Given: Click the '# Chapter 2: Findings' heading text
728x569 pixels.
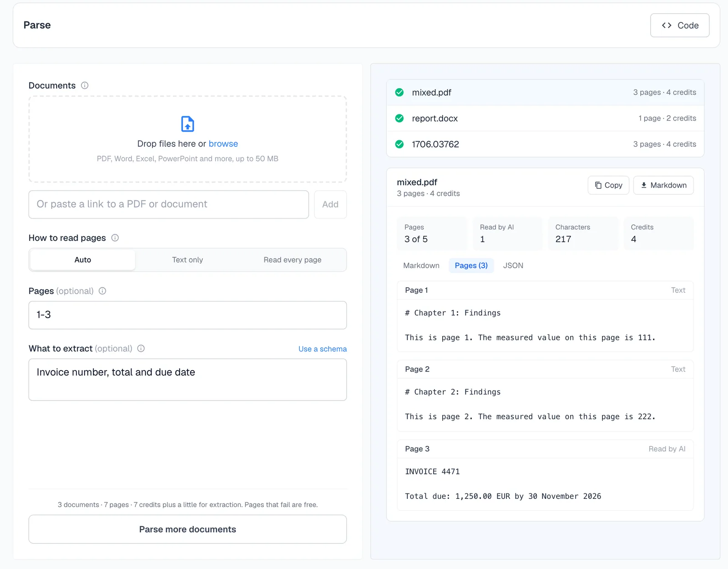Looking at the screenshot, I should pos(453,392).
